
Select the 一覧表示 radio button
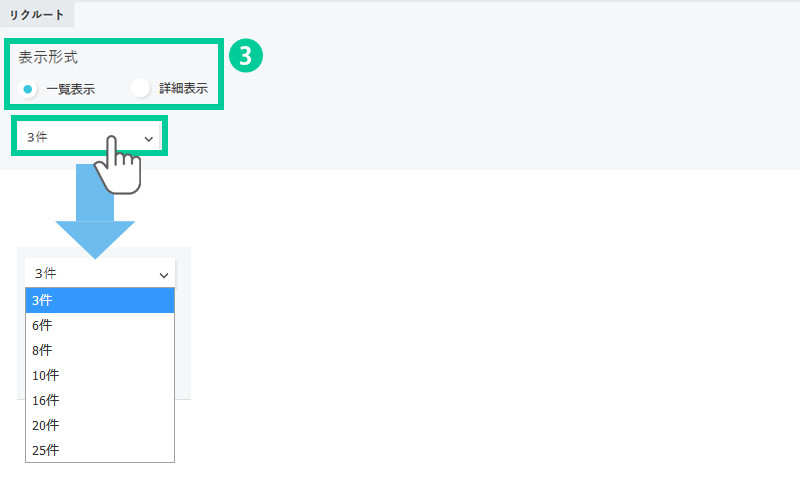[28, 88]
